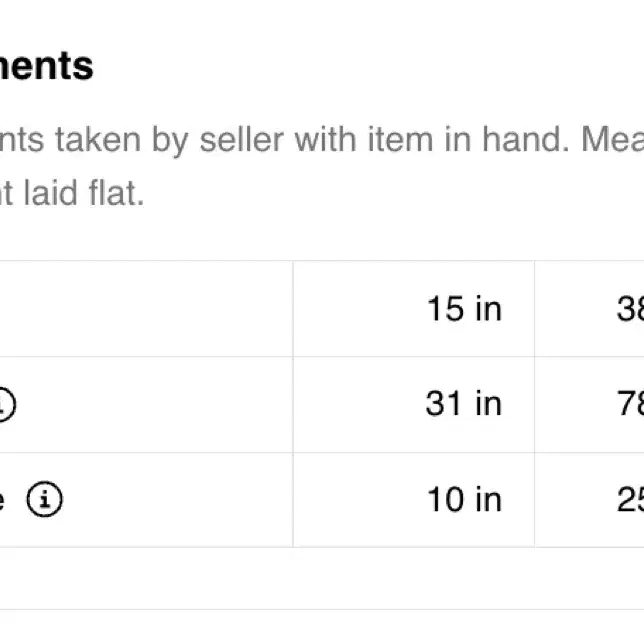Click the word 'with' in the description
Viewport: 644px width, 644px height.
325,140
